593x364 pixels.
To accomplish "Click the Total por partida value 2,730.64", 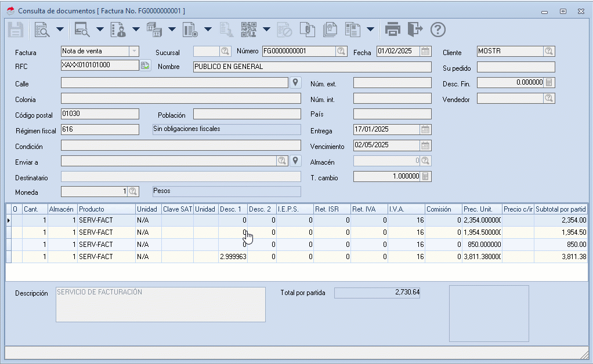I will coord(377,293).
